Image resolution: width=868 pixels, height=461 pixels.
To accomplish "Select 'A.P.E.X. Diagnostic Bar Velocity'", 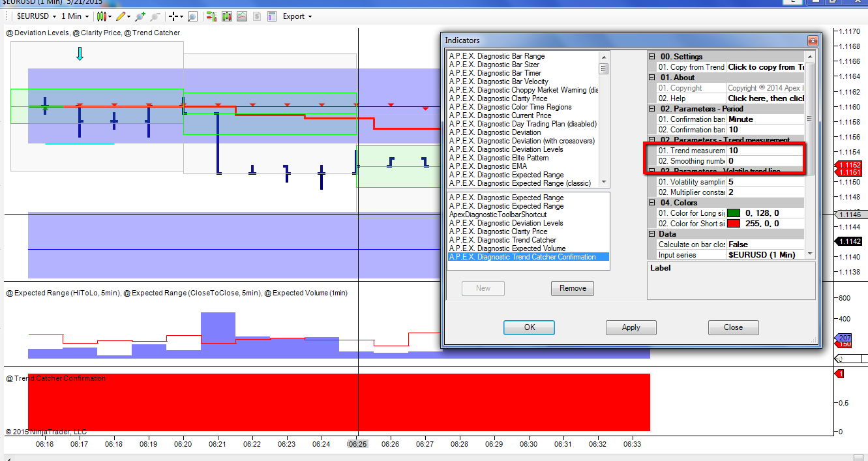I will coord(499,82).
